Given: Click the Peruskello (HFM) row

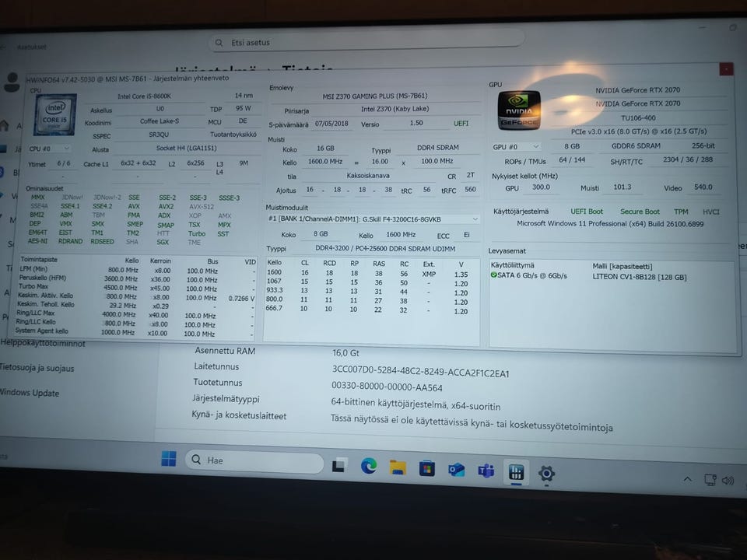Looking at the screenshot, I should (x=137, y=278).
